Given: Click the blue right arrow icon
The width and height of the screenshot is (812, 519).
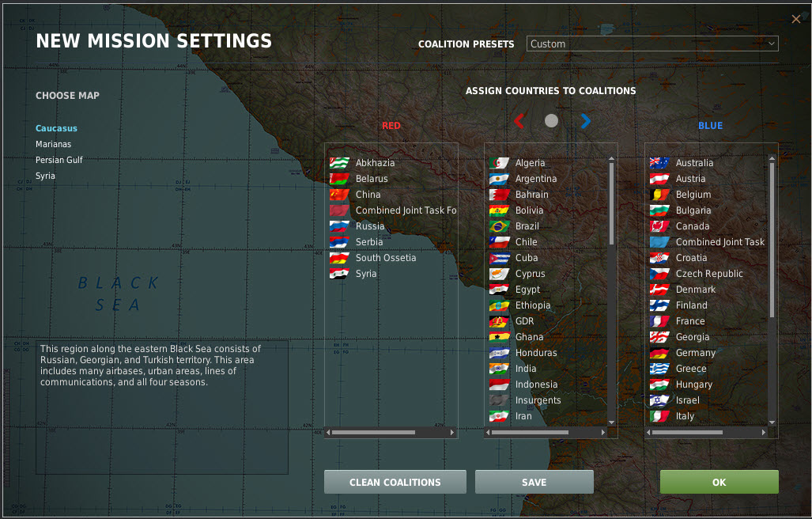Looking at the screenshot, I should (585, 121).
